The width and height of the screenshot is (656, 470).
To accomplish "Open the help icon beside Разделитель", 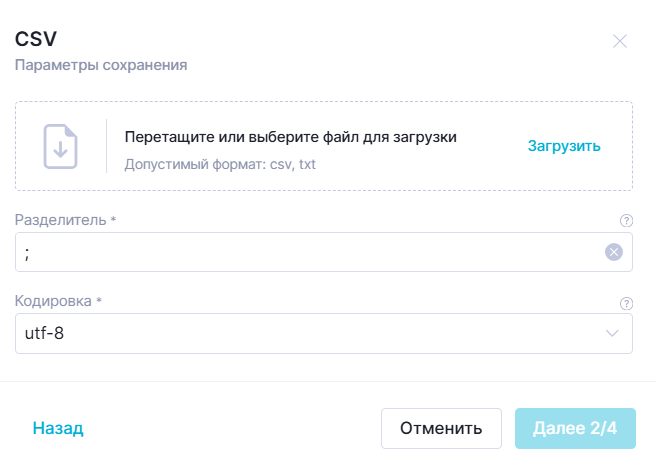I will (626, 221).
